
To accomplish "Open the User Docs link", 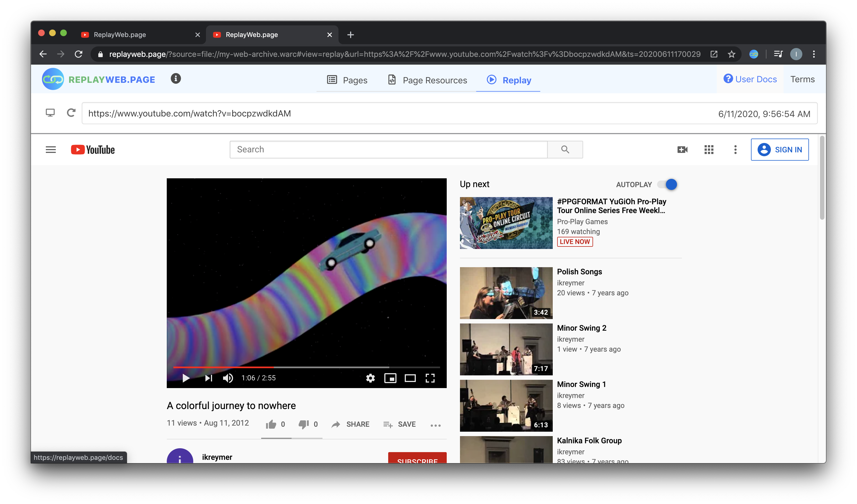I will (750, 79).
